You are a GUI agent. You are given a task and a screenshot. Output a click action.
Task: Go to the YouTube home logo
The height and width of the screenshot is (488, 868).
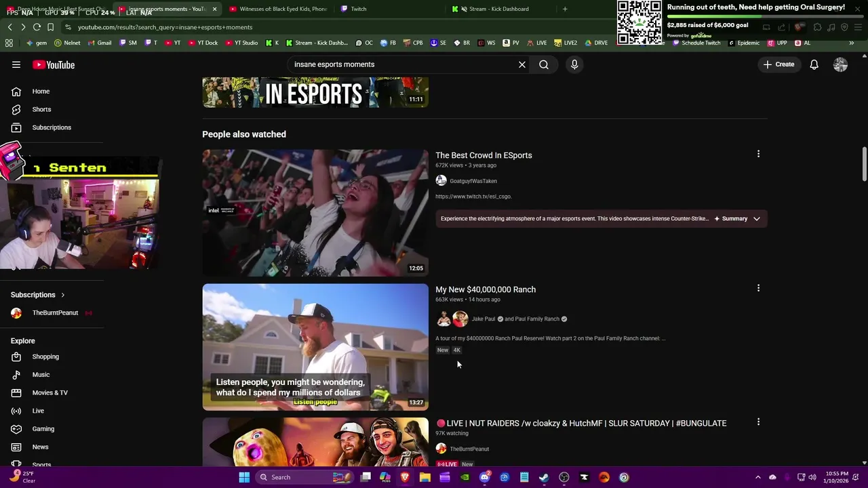pyautogui.click(x=54, y=65)
